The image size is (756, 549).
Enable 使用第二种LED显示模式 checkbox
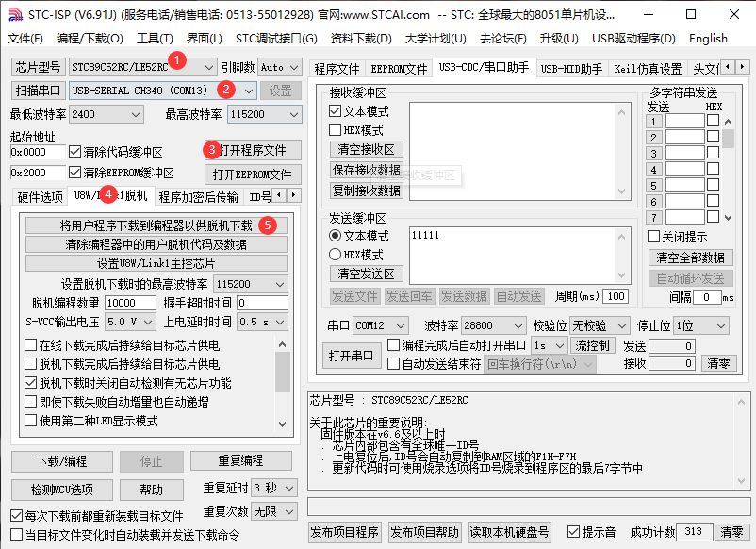(x=30, y=420)
